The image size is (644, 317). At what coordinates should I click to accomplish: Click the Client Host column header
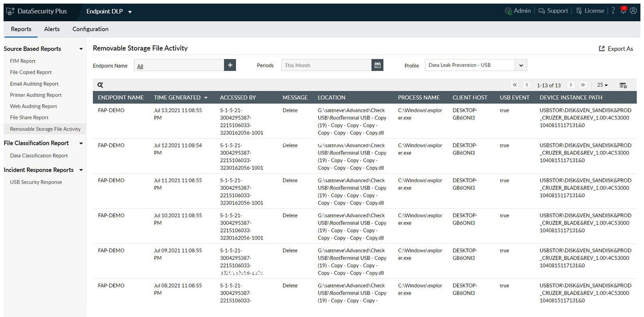(470, 97)
